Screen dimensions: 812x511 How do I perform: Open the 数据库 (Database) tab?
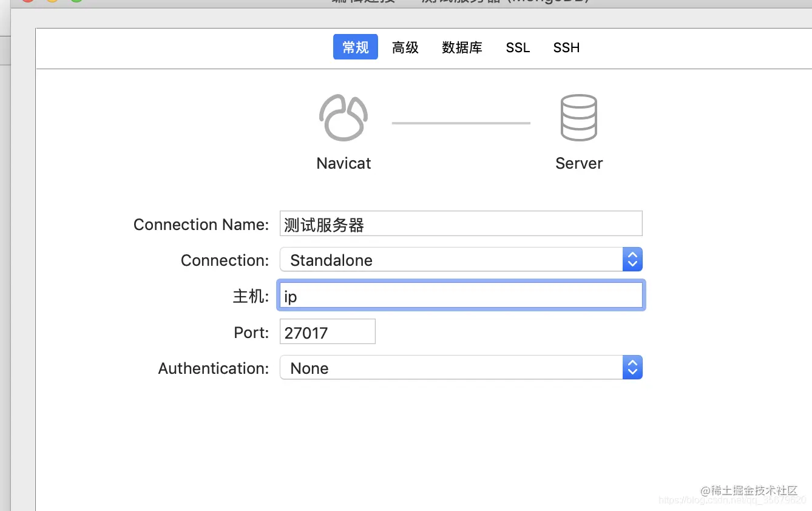click(x=462, y=47)
